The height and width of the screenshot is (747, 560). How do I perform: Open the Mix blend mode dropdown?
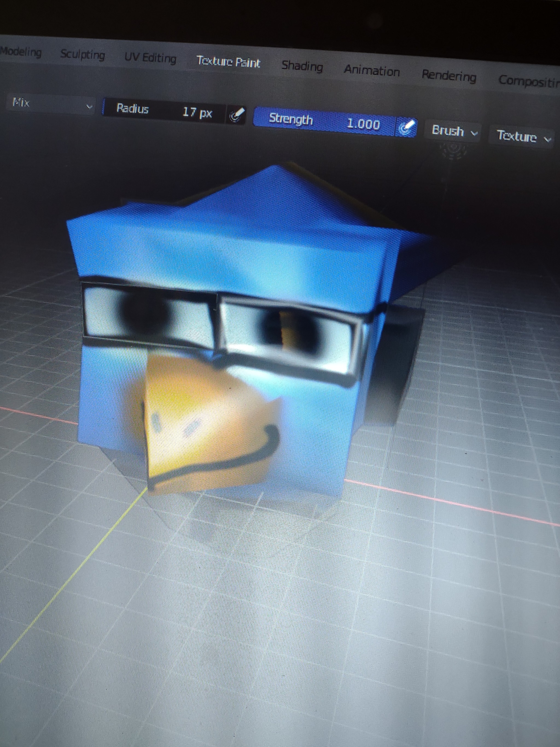tap(51, 104)
